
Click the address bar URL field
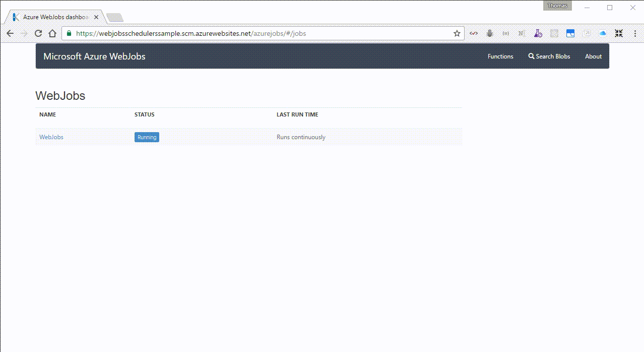pos(262,33)
